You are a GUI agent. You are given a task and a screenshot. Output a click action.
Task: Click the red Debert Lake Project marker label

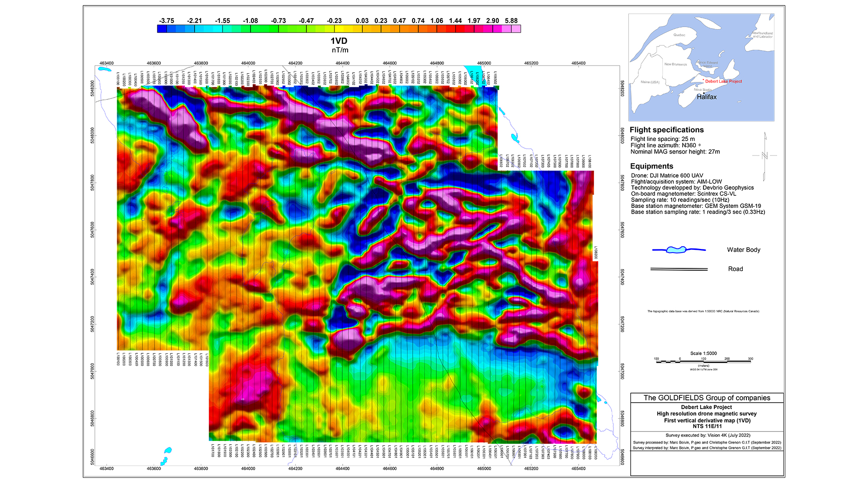723,81
